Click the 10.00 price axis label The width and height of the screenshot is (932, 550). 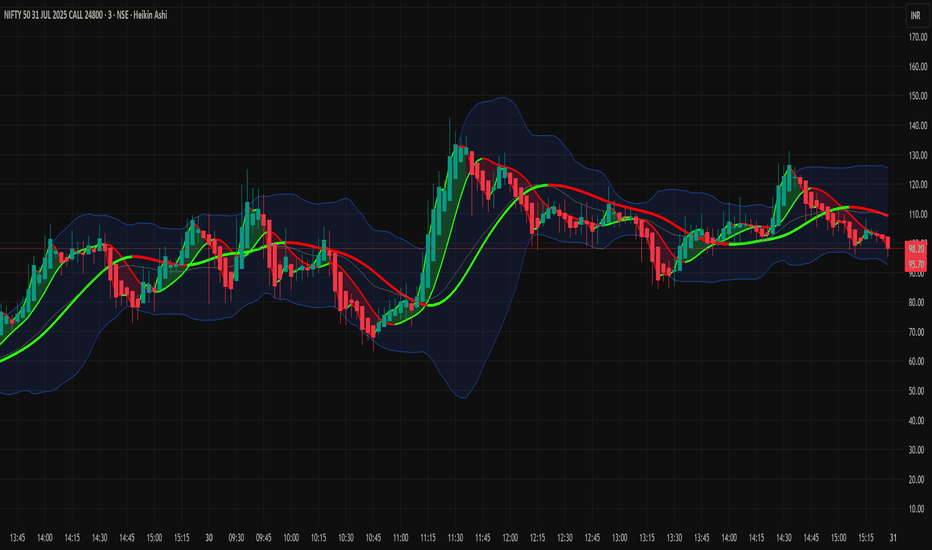[918, 508]
